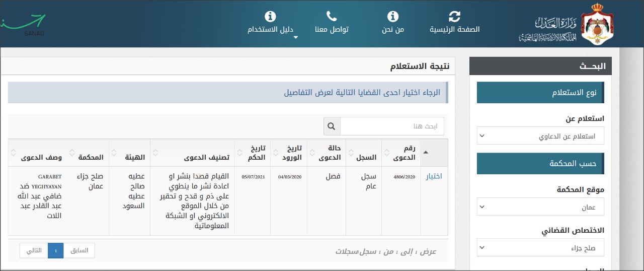This screenshot has height=271, width=644.
Task: Click the التالي pagination button
Action: coord(34,250)
